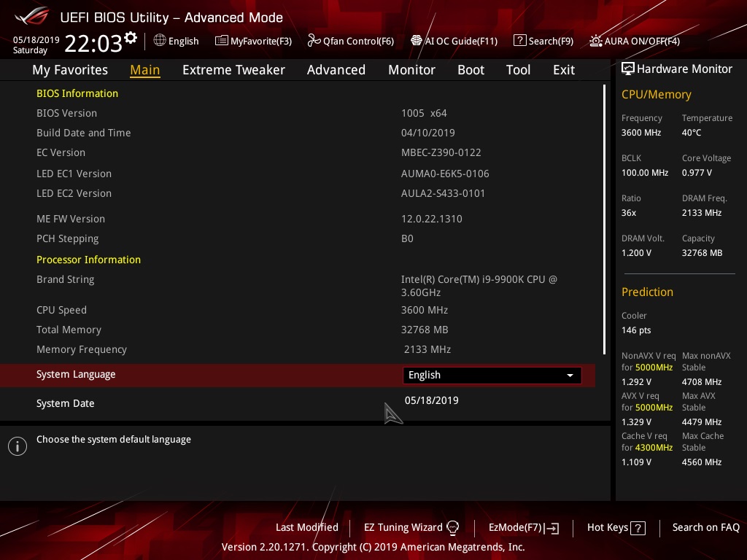Click the Cooler score 146 pts
747x560 pixels.
[x=636, y=330]
